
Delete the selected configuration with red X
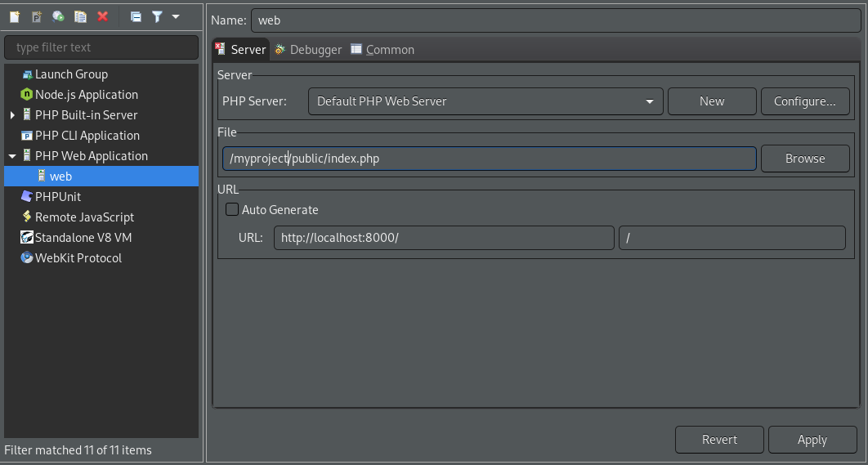[102, 16]
